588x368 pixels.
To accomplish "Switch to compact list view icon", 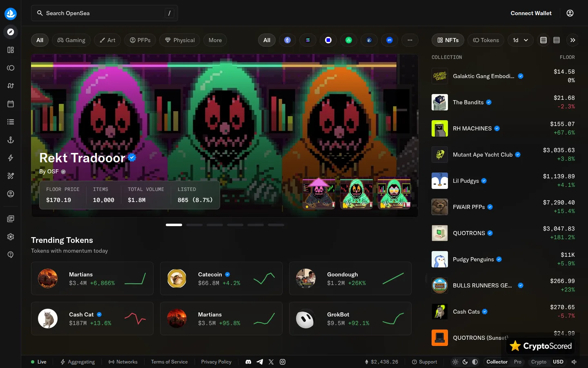I will pos(557,40).
